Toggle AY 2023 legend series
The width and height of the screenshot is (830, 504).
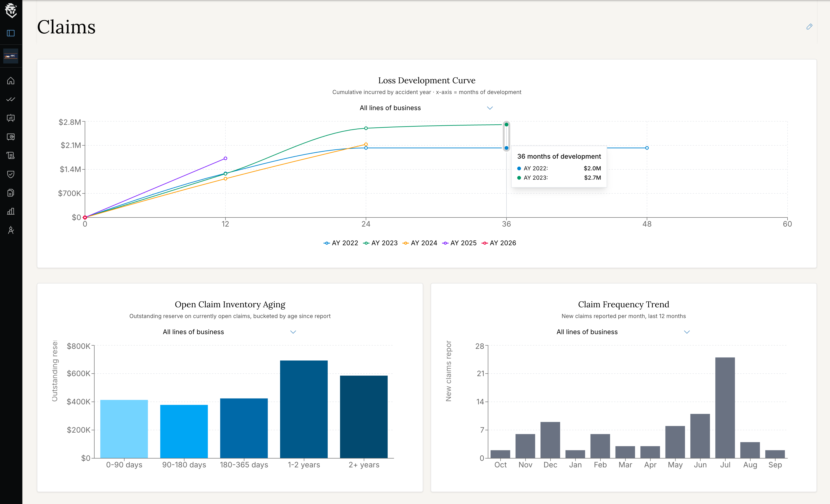(380, 243)
